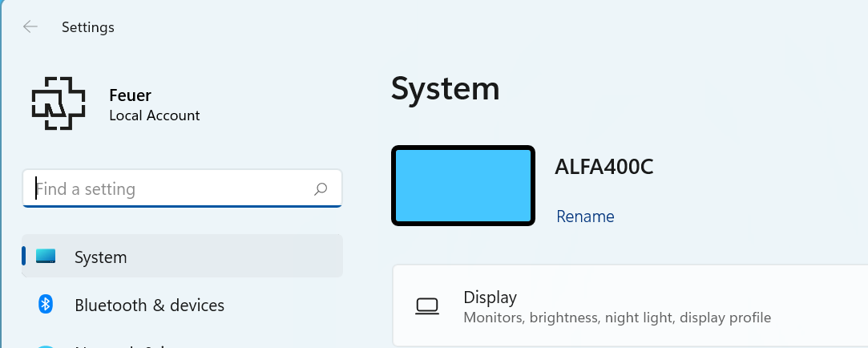Image resolution: width=868 pixels, height=348 pixels.
Task: Click Monitors, brightness, night light description
Action: coord(617,318)
